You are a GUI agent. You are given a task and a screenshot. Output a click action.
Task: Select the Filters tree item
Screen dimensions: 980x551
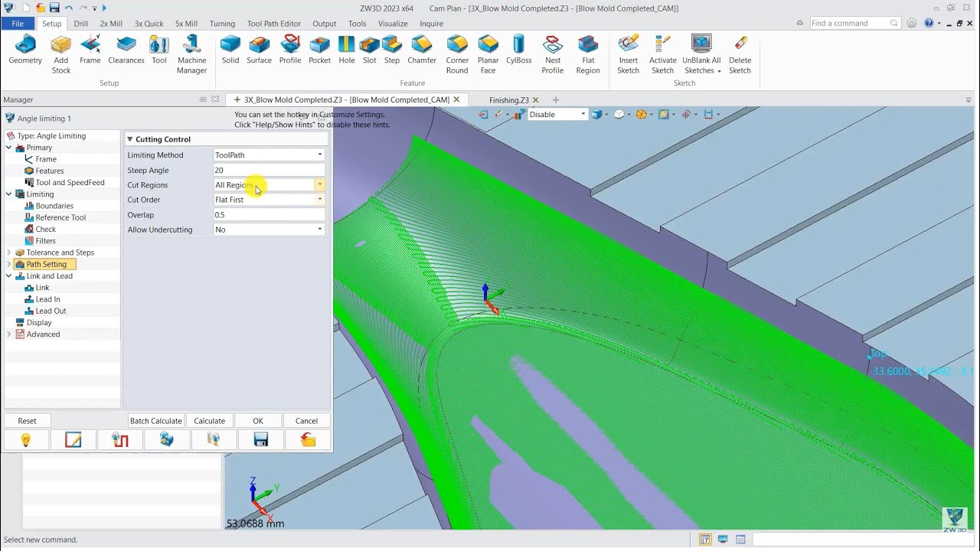pyautogui.click(x=45, y=241)
